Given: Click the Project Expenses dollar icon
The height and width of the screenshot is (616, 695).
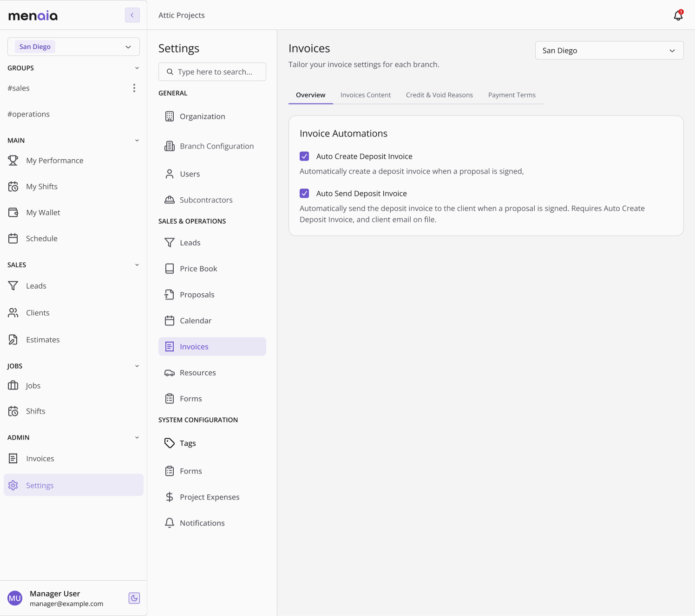Looking at the screenshot, I should coord(170,497).
